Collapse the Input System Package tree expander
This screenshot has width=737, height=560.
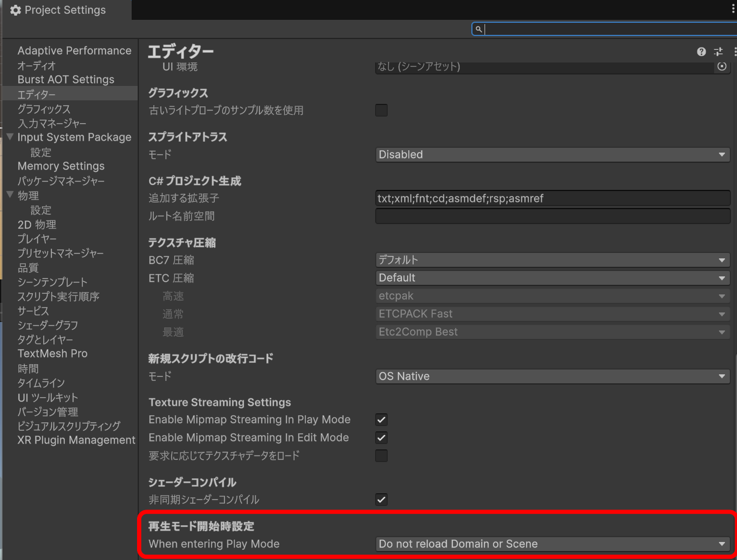[8, 137]
